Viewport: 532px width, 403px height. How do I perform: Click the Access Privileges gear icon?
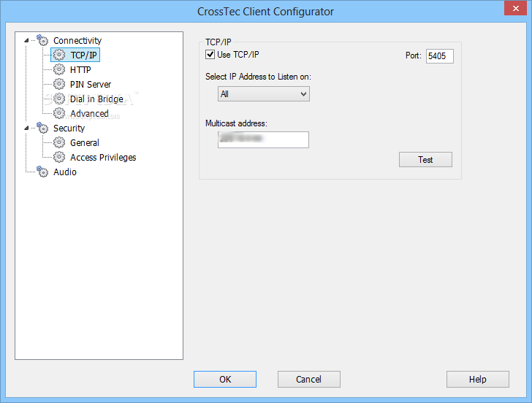pos(59,157)
